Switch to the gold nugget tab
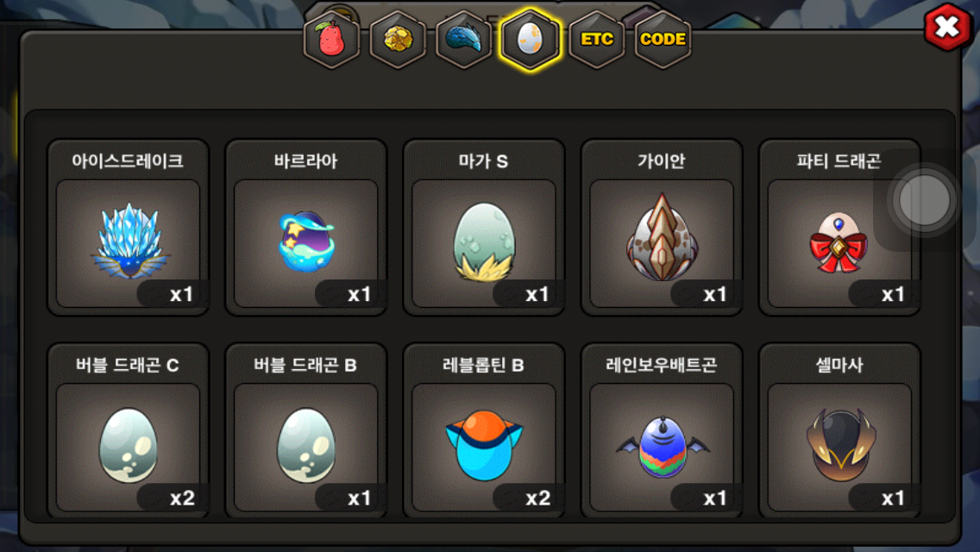The height and width of the screenshot is (552, 980). [398, 40]
